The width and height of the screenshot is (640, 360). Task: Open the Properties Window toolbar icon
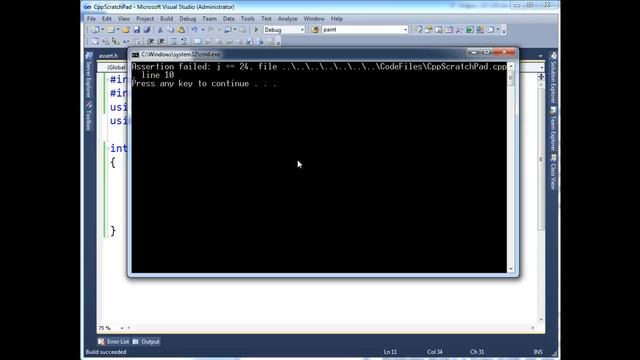(428, 29)
